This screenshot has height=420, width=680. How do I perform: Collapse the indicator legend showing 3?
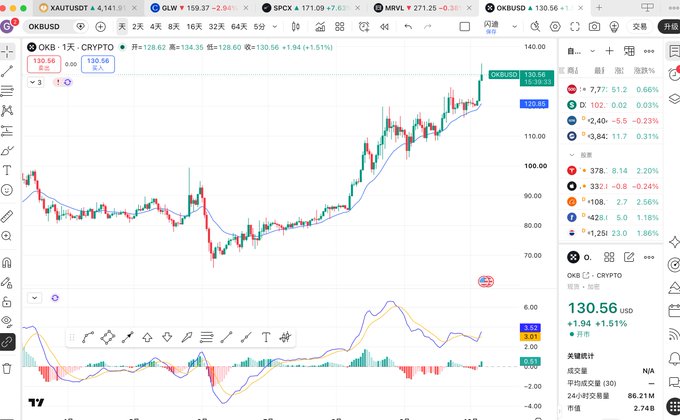(x=36, y=82)
